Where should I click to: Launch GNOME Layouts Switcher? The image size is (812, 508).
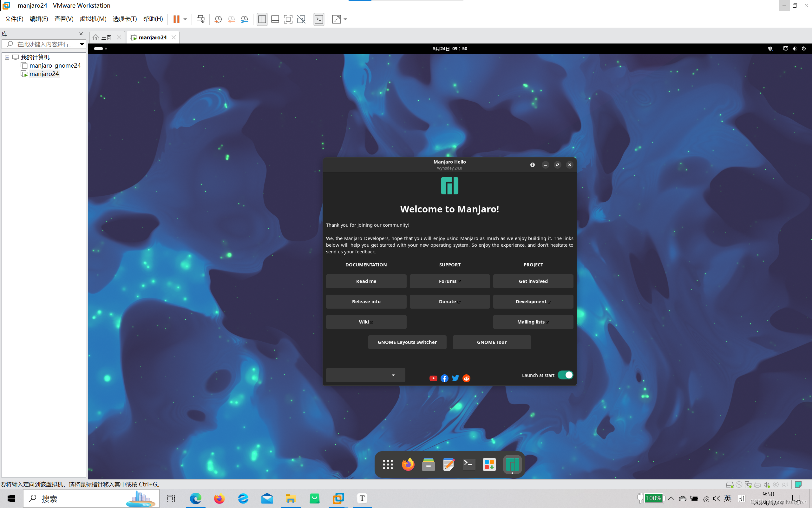tap(407, 342)
